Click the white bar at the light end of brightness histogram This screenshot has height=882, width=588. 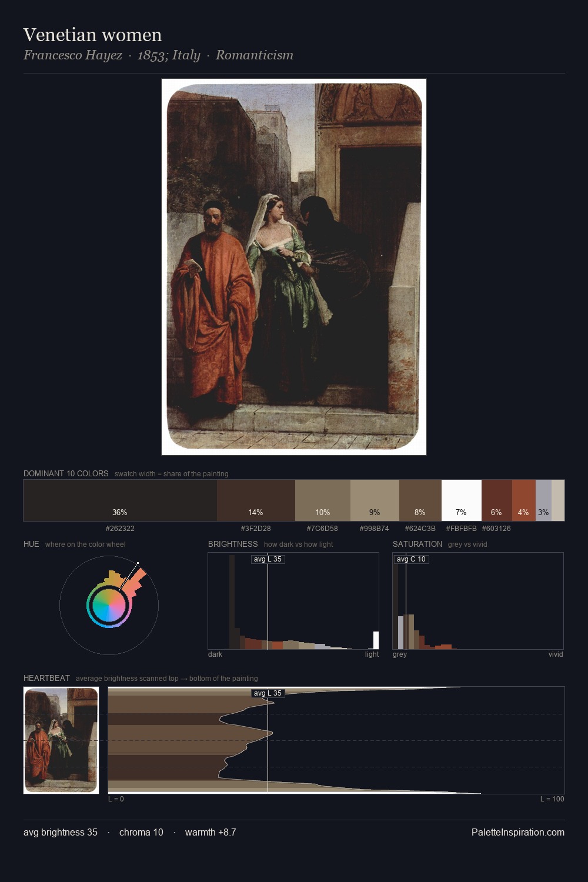[376, 640]
